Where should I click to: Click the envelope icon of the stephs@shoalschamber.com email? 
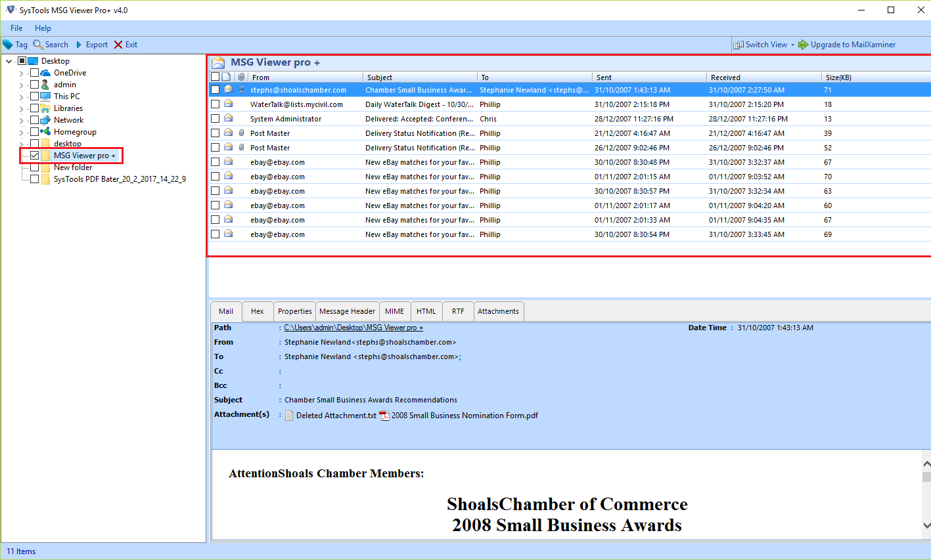[228, 89]
